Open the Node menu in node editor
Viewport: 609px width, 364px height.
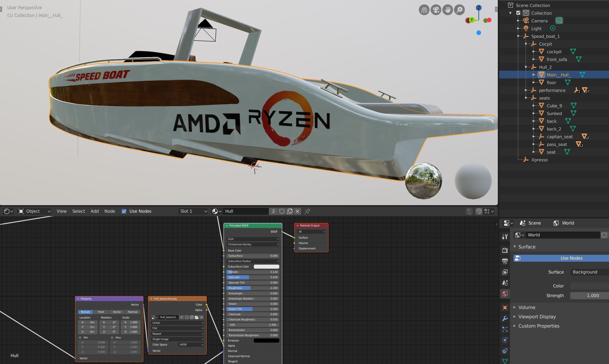click(110, 211)
